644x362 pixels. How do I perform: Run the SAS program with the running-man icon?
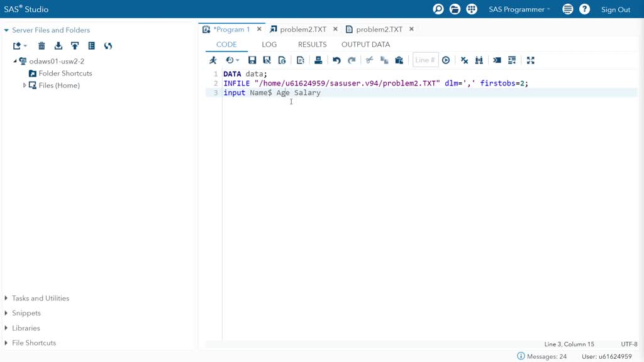click(x=213, y=60)
